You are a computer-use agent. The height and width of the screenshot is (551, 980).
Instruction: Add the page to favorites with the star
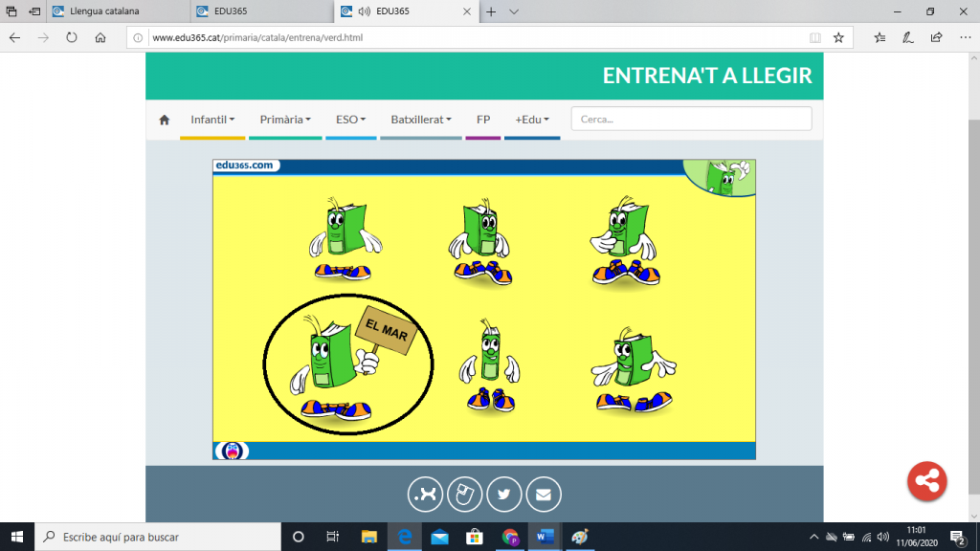[838, 38]
